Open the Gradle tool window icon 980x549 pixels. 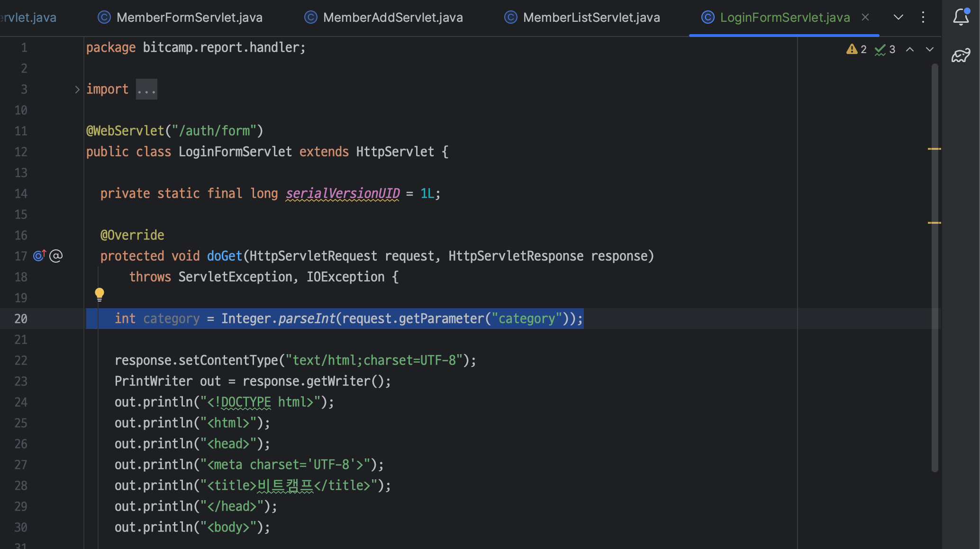coord(961,55)
